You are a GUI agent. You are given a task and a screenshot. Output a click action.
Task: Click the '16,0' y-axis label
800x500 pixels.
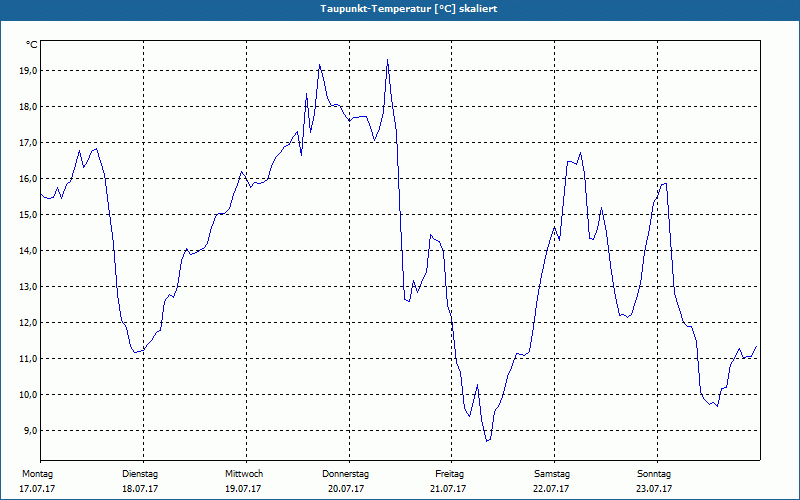(29, 179)
